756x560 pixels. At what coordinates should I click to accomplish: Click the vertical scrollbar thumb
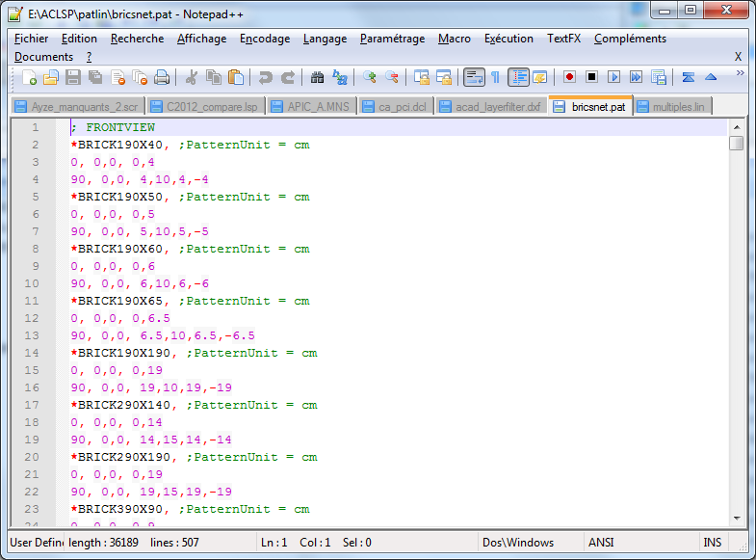coord(736,144)
